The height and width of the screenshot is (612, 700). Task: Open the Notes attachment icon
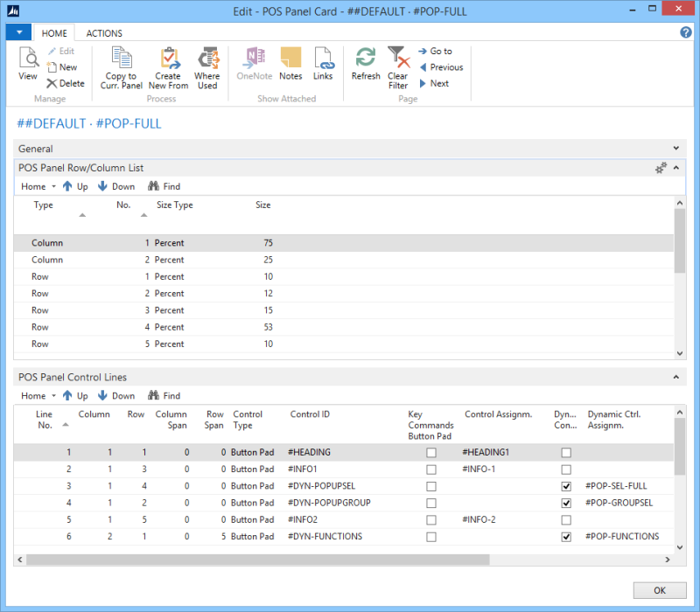290,59
